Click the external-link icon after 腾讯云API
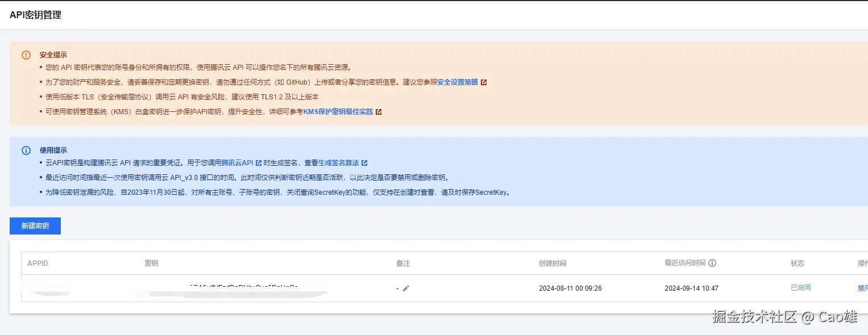 pos(259,163)
